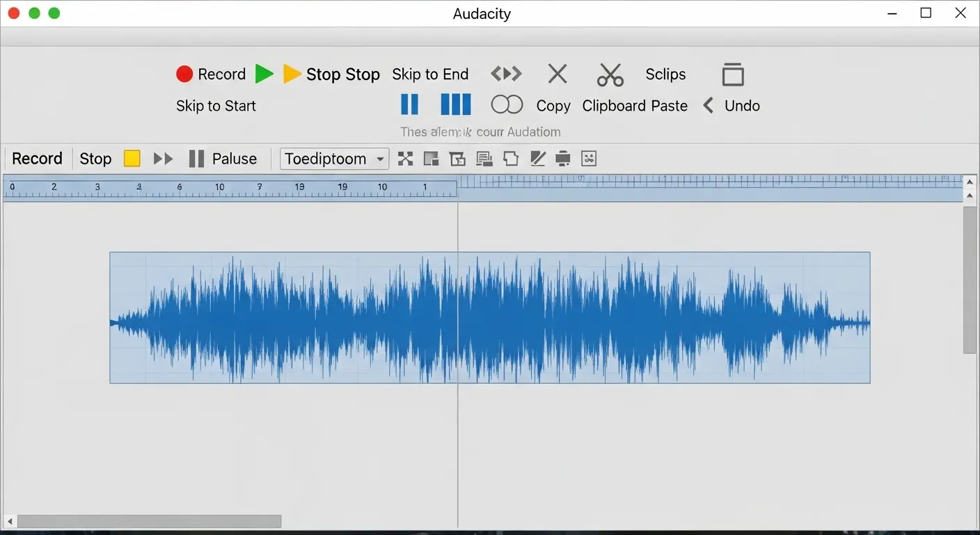Viewport: 980px width, 535px height.
Task: Click the blue two-bar pause icon
Action: (410, 104)
